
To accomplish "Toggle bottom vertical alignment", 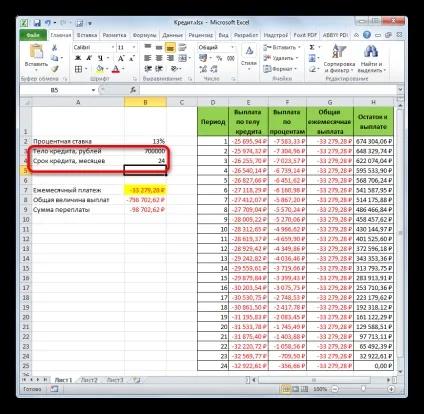I will (170, 48).
